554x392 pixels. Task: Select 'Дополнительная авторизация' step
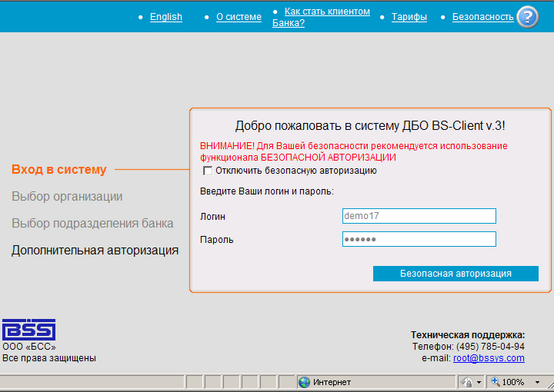(95, 250)
